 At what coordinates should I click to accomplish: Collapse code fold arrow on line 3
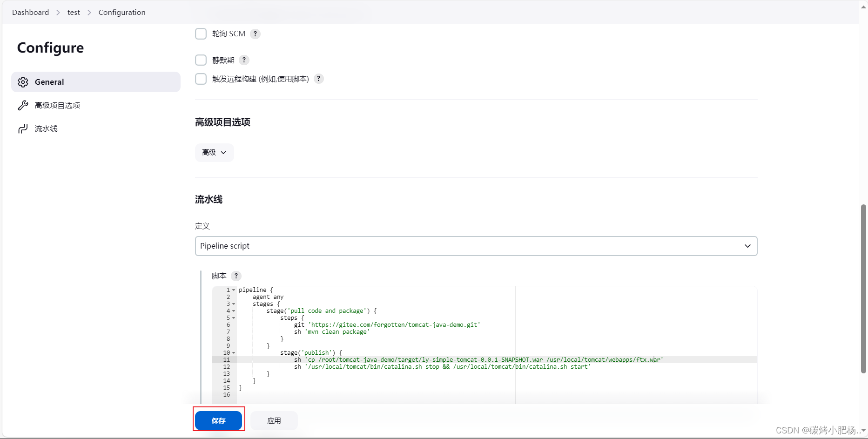click(234, 304)
